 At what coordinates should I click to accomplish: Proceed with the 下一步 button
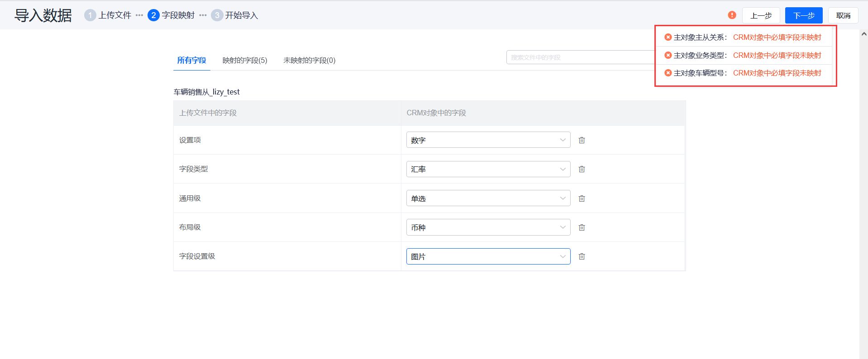coord(804,15)
